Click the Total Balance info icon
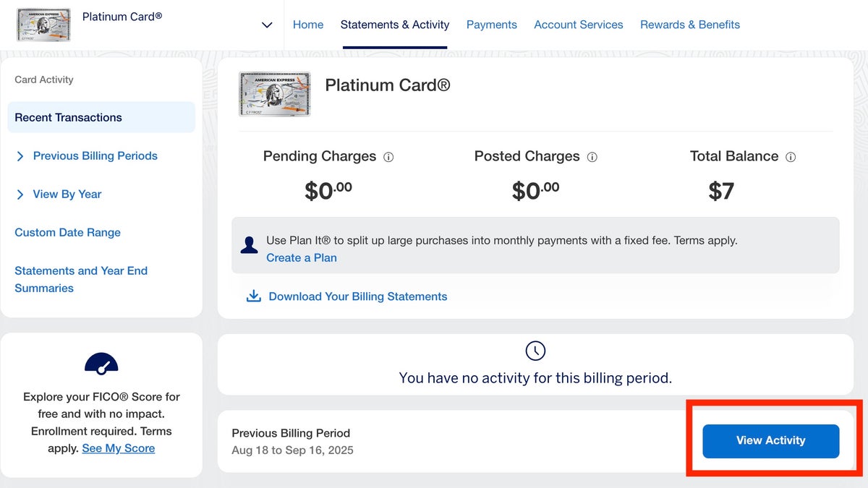 (x=791, y=157)
